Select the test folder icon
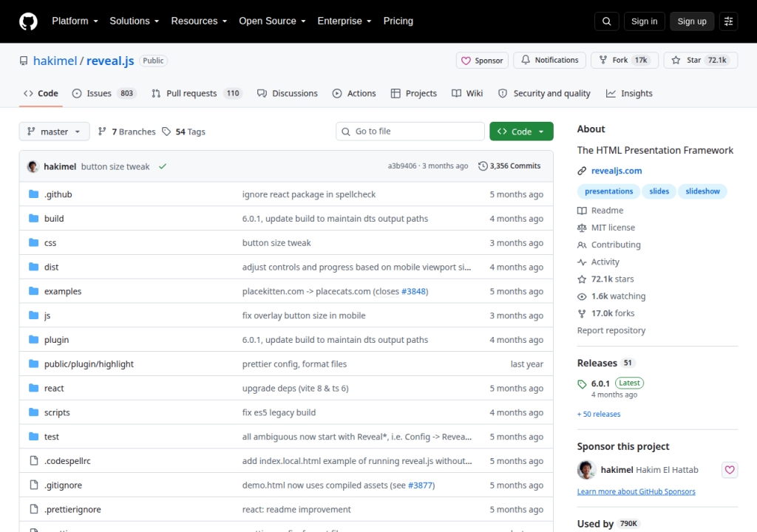This screenshot has width=757, height=532. pyautogui.click(x=33, y=437)
